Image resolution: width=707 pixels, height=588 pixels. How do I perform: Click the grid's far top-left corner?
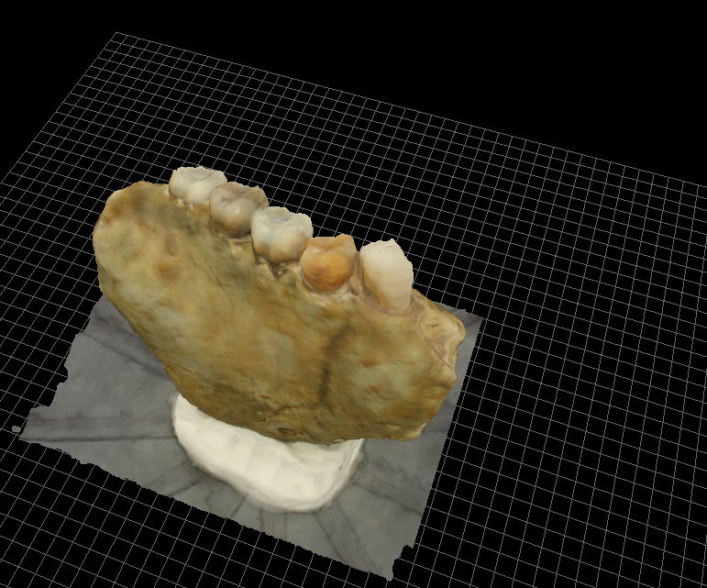coord(116,35)
